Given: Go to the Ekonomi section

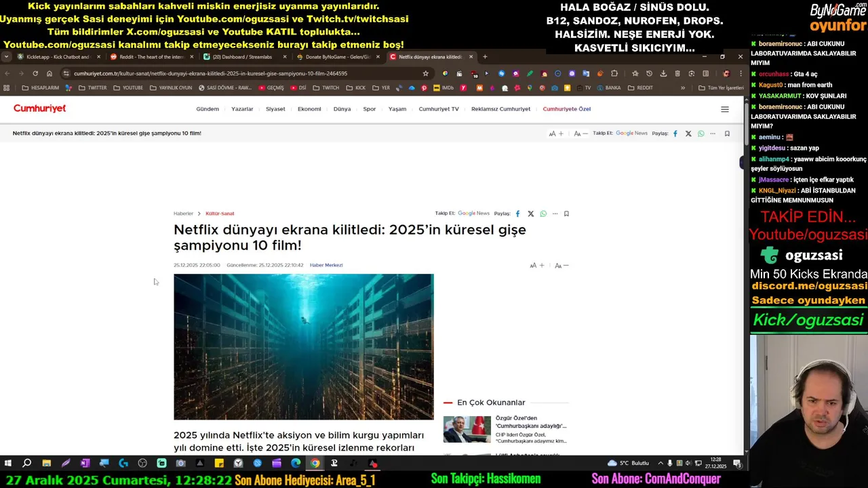Looking at the screenshot, I should 309,109.
